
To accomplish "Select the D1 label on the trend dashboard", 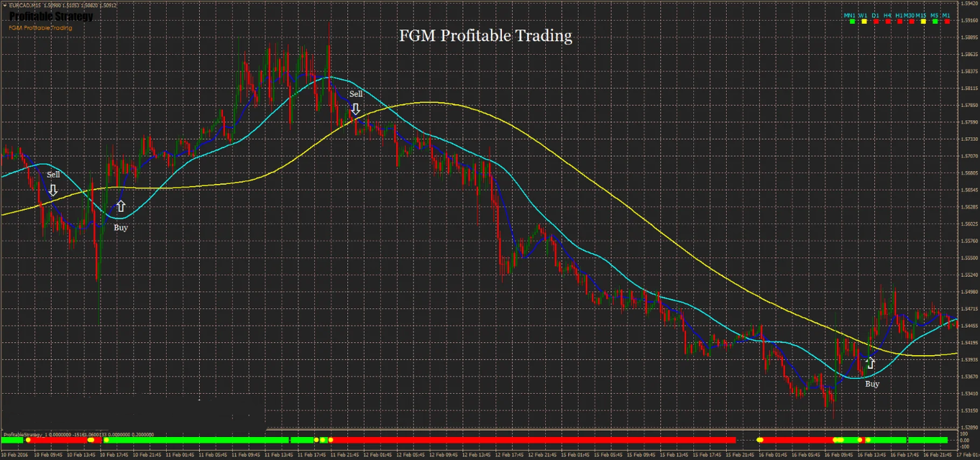I will point(876,15).
